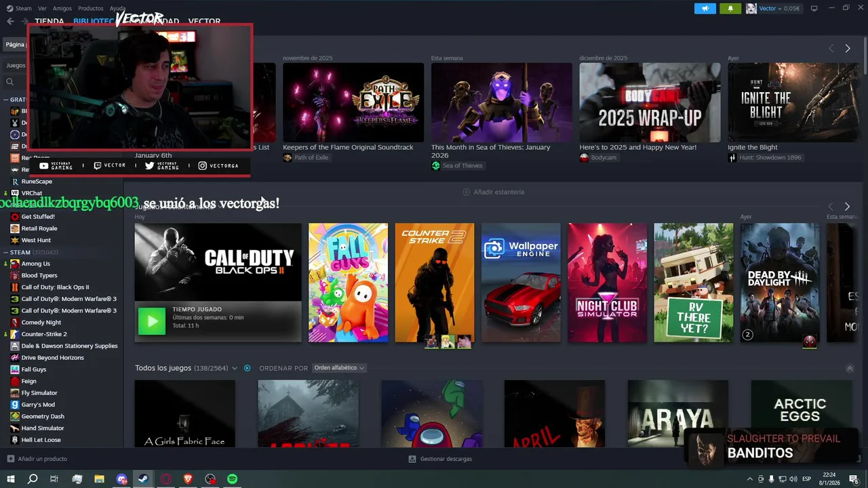Viewport: 868px width, 488px height.
Task: Open the Night Club Simulator cover
Action: pos(608,283)
